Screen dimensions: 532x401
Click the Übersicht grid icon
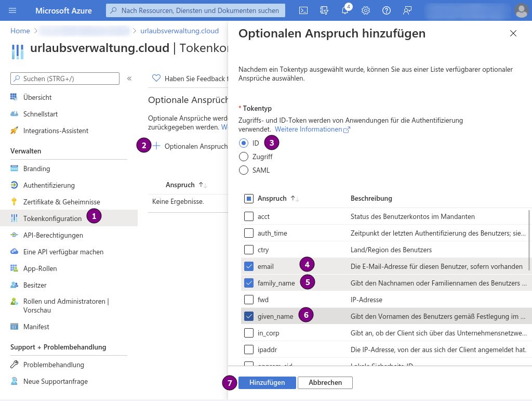coord(14,97)
